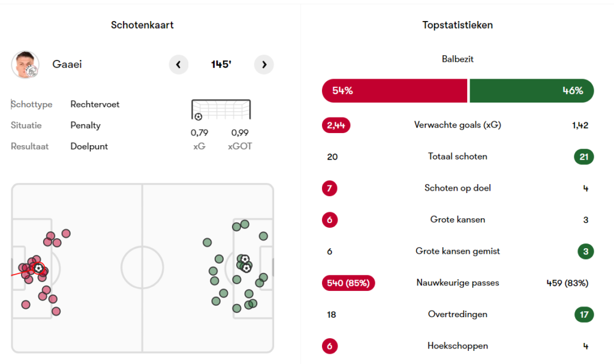The image size is (614, 364).
Task: Select the upper green goal ball marker
Action: point(245,259)
